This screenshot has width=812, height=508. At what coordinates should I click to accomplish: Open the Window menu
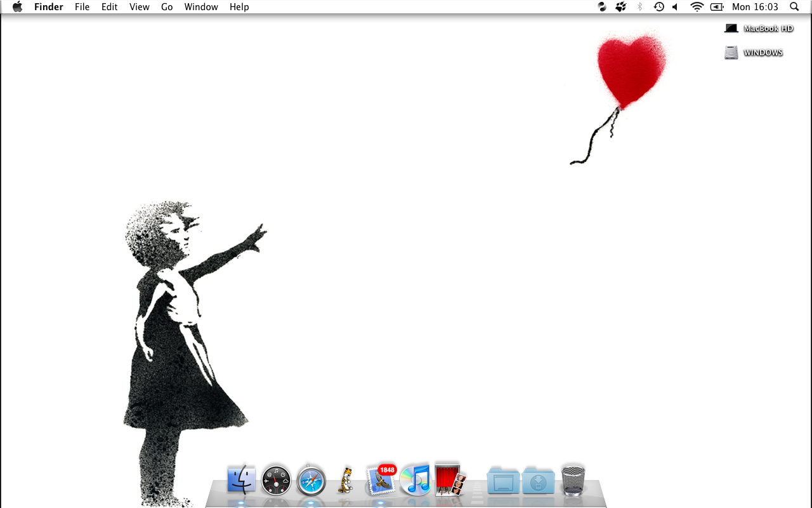click(x=201, y=7)
